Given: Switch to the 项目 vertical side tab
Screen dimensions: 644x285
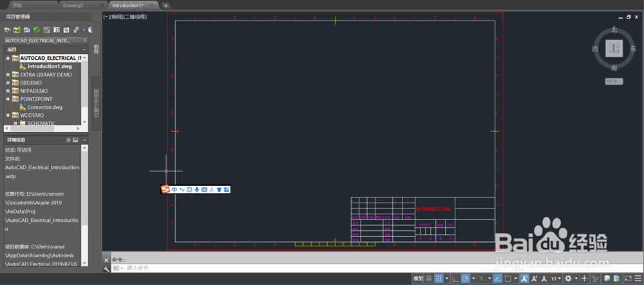Looking at the screenshot, I should tap(96, 50).
